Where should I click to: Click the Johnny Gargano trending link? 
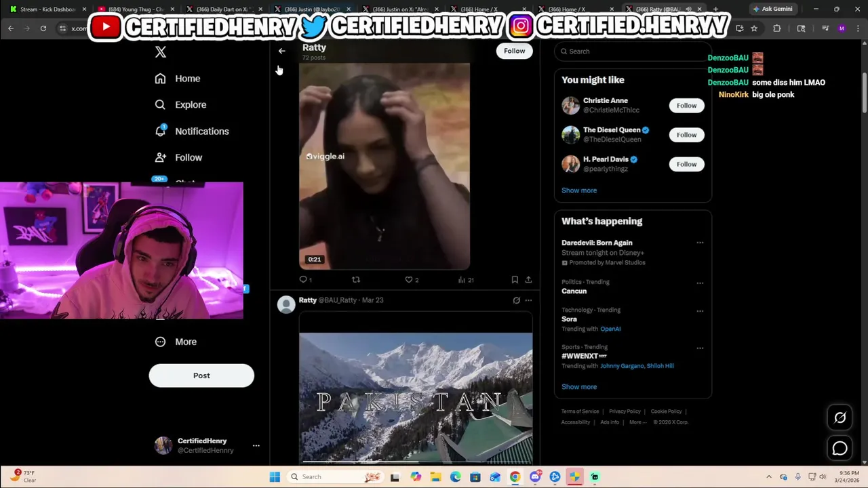(622, 366)
